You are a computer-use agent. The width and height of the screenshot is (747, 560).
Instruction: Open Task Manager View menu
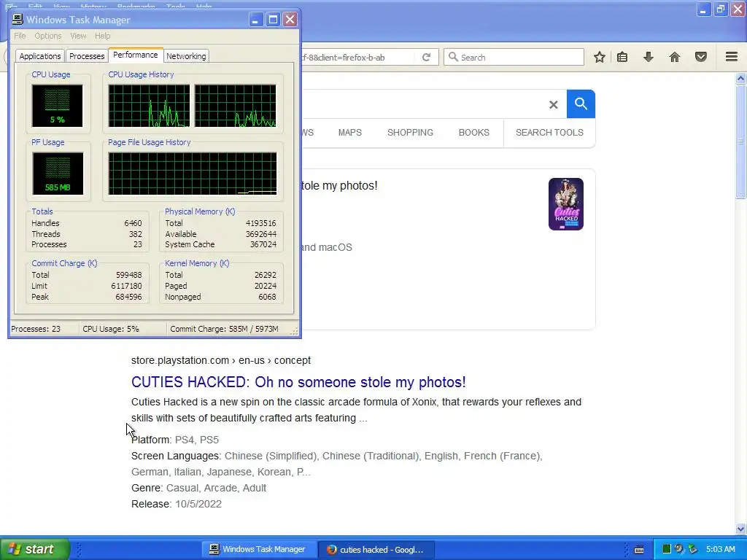(x=78, y=36)
